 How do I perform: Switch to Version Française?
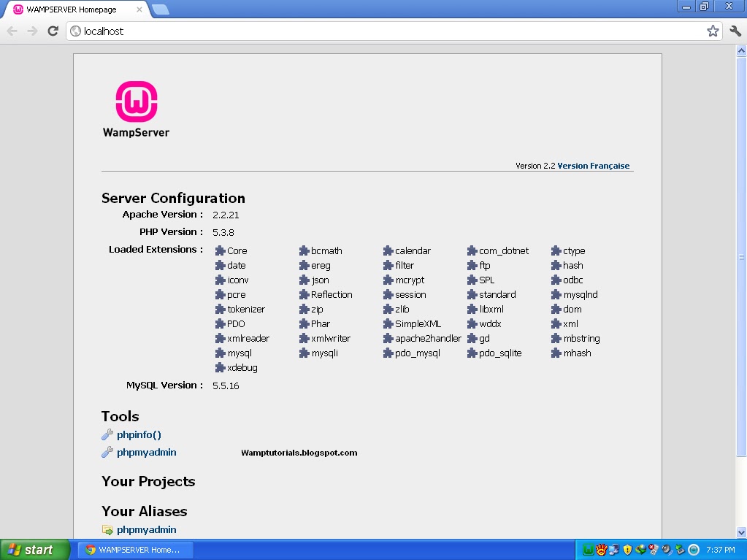point(593,166)
